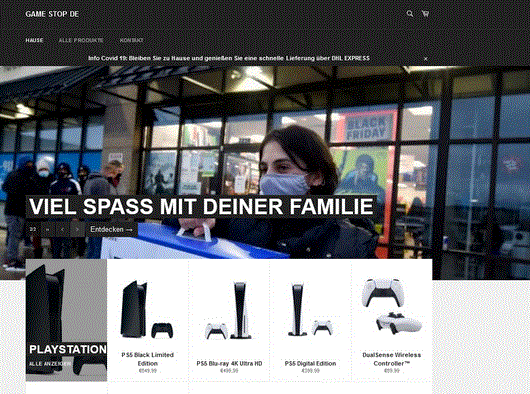Image resolution: width=530 pixels, height=394 pixels.
Task: Open the DualSense Wireless Controller image
Action: (x=391, y=306)
